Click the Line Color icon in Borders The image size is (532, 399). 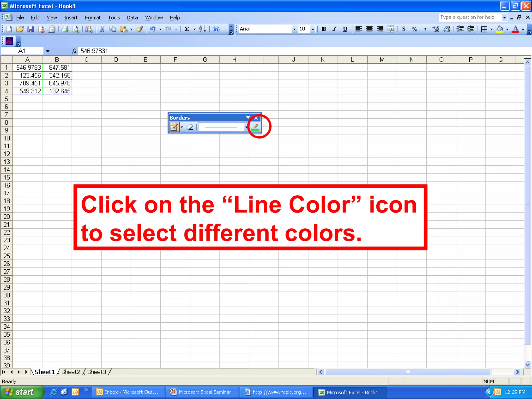tap(255, 127)
